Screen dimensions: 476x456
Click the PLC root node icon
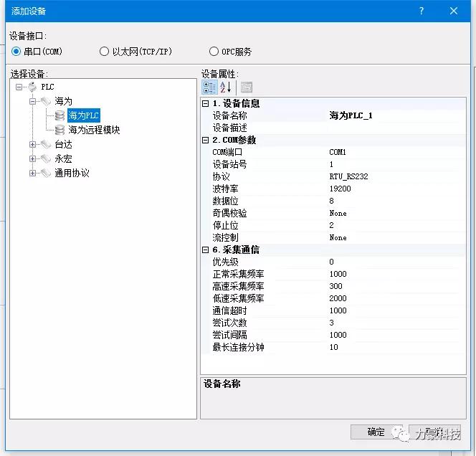32,87
